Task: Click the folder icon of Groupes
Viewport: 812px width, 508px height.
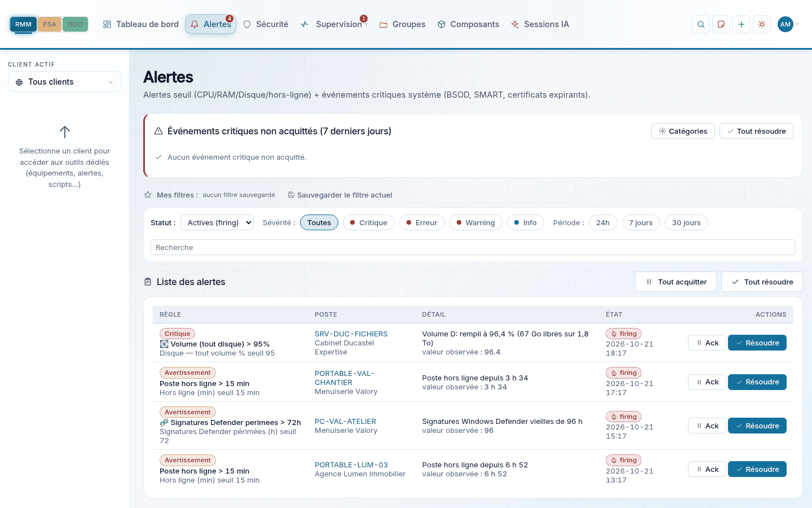Action: click(x=383, y=25)
